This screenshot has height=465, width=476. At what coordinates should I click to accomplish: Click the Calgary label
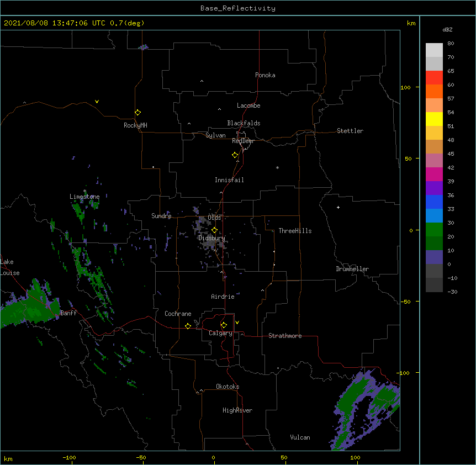click(x=220, y=333)
